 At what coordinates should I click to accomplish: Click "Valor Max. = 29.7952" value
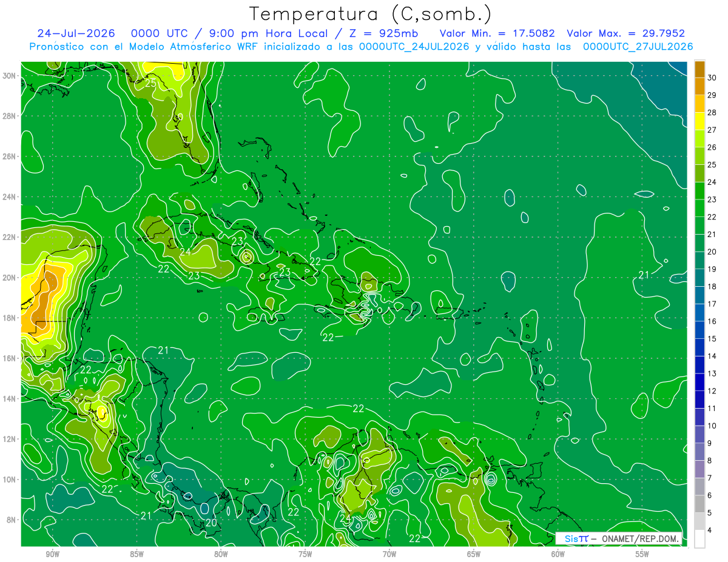coord(625,33)
